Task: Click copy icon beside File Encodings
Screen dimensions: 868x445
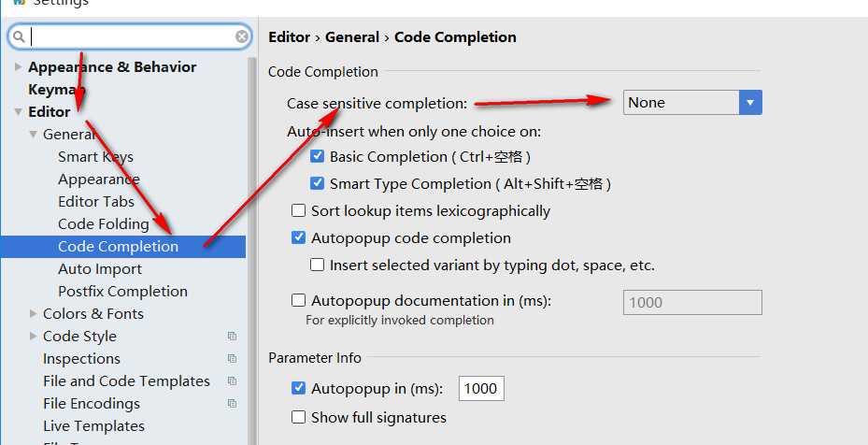Action: pos(232,404)
